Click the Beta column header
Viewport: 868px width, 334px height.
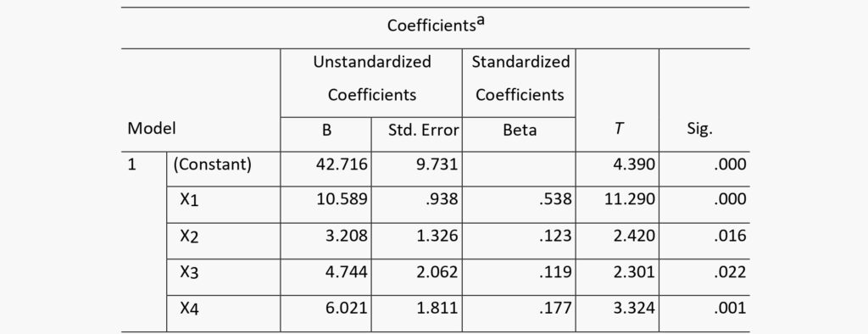tap(520, 131)
